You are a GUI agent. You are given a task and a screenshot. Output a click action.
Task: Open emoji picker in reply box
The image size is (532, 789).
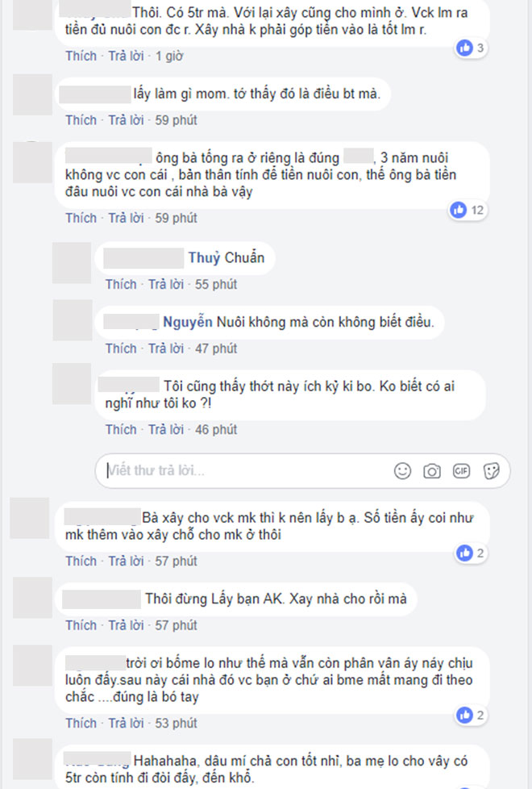click(402, 471)
